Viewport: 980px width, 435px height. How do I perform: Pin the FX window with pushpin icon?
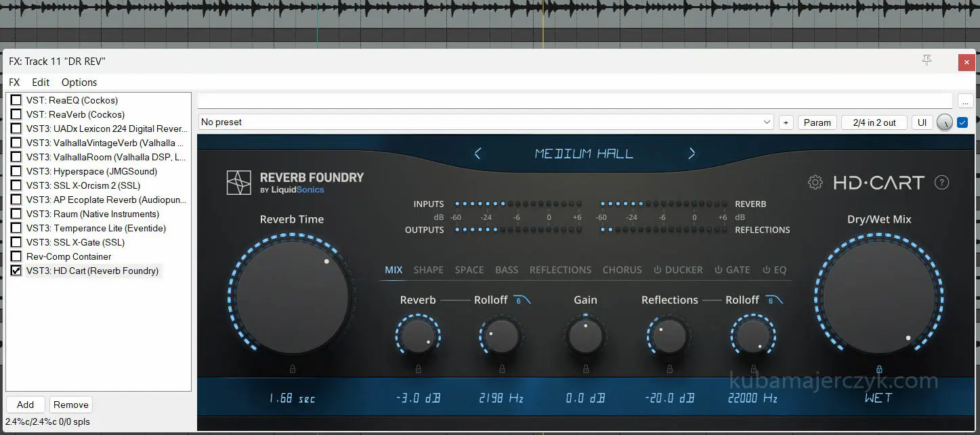tap(926, 61)
